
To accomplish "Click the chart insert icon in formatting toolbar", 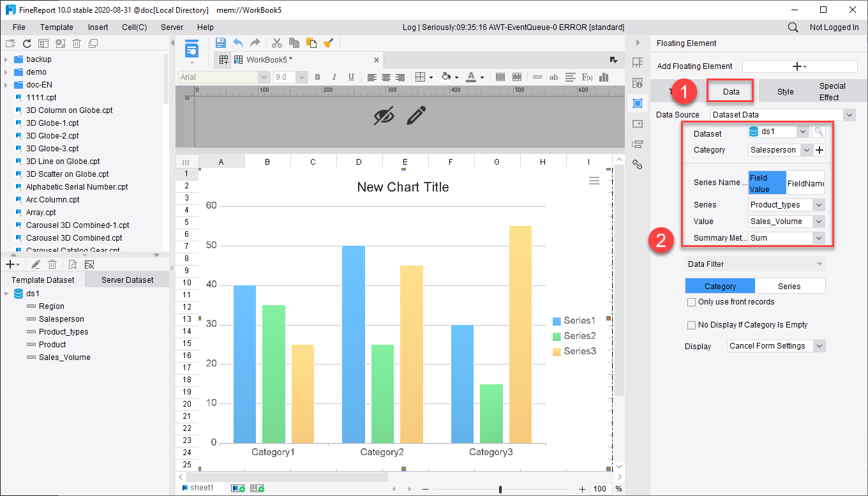I will coord(603,77).
